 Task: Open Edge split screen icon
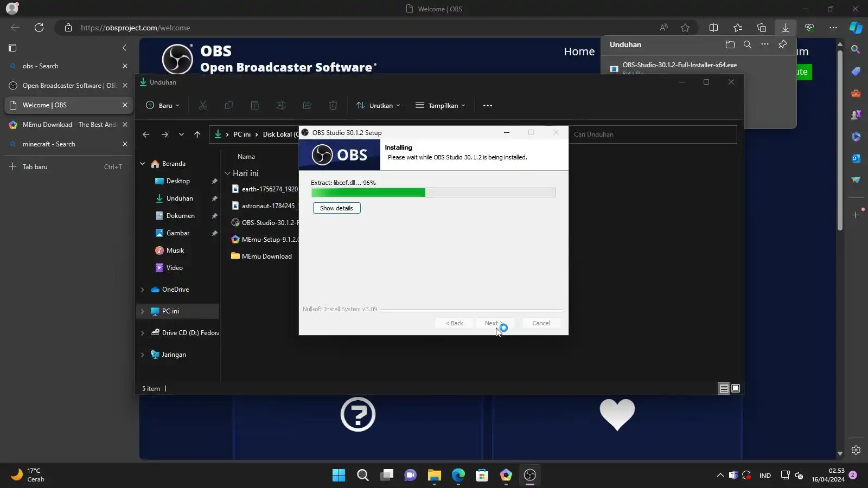click(x=713, y=28)
